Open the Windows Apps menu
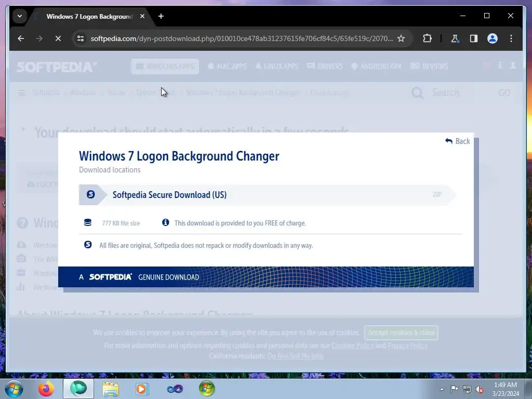The width and height of the screenshot is (532, 399). coord(165,66)
